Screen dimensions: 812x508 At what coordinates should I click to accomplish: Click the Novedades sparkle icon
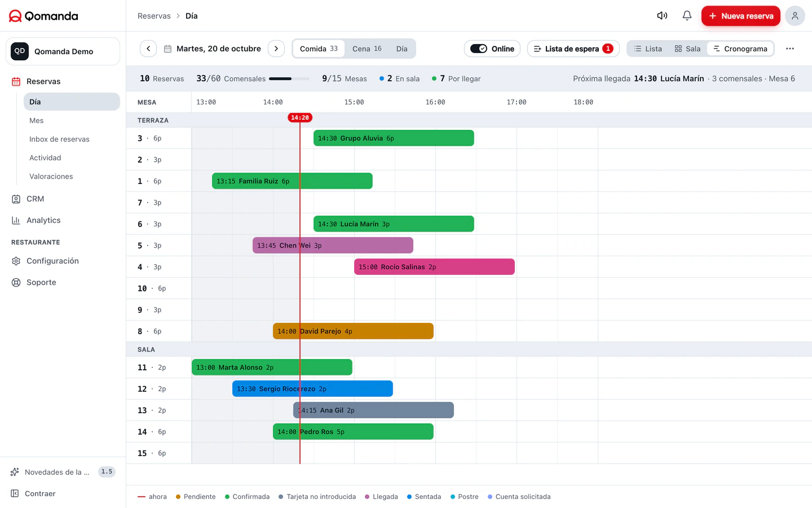point(15,472)
